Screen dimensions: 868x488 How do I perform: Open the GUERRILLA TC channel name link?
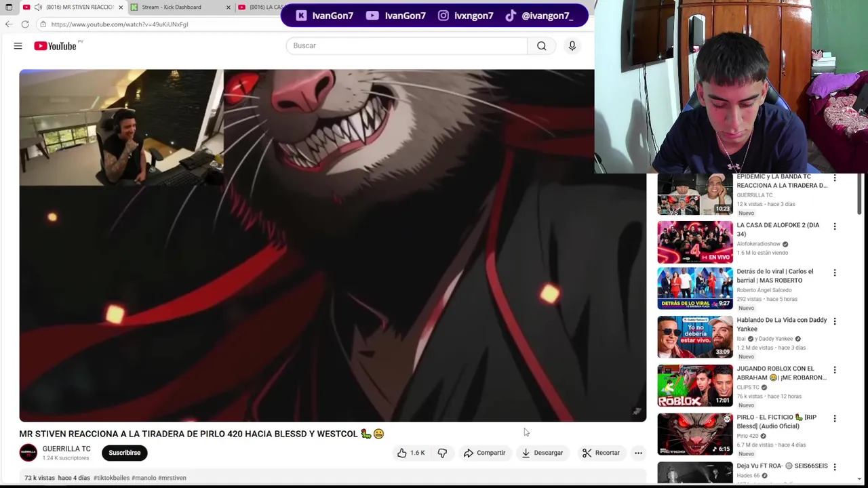(x=66, y=449)
